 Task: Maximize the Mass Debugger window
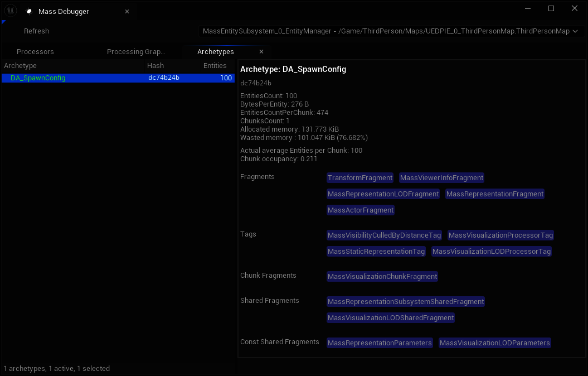(551, 8)
